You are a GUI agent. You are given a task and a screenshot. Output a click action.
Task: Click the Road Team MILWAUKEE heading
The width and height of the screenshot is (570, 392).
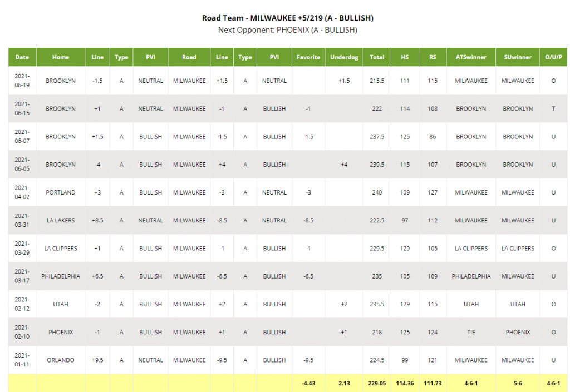click(x=288, y=18)
